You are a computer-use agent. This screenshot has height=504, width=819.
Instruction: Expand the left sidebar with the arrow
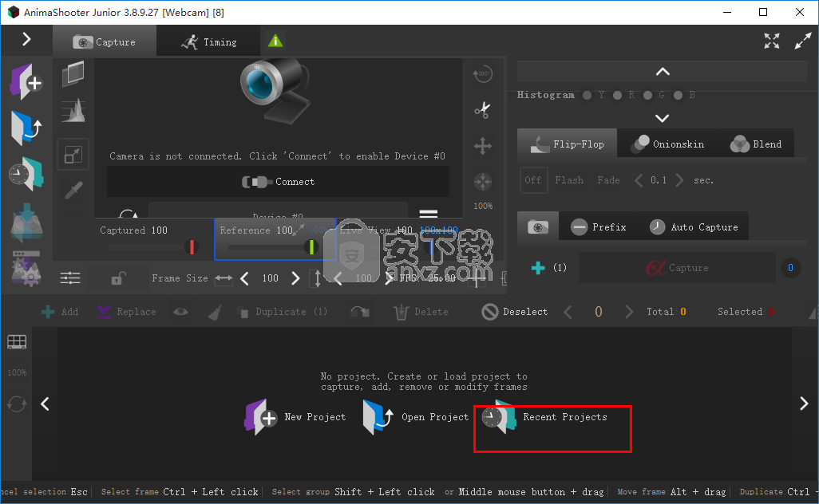click(26, 39)
